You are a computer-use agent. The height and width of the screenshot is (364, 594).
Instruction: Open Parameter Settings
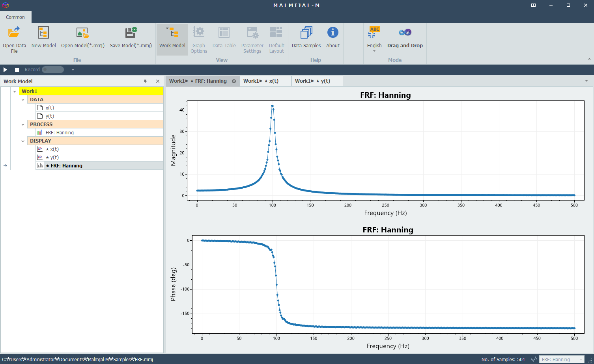pyautogui.click(x=252, y=39)
